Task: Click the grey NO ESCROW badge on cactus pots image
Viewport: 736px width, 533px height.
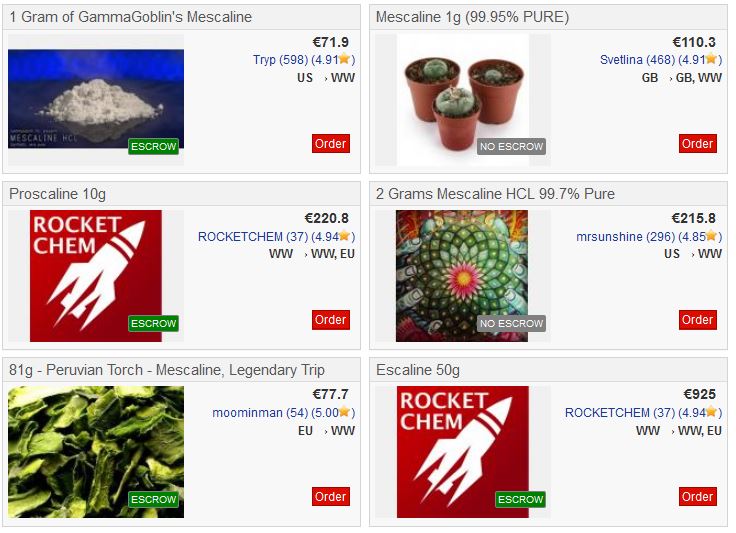Action: [x=511, y=146]
